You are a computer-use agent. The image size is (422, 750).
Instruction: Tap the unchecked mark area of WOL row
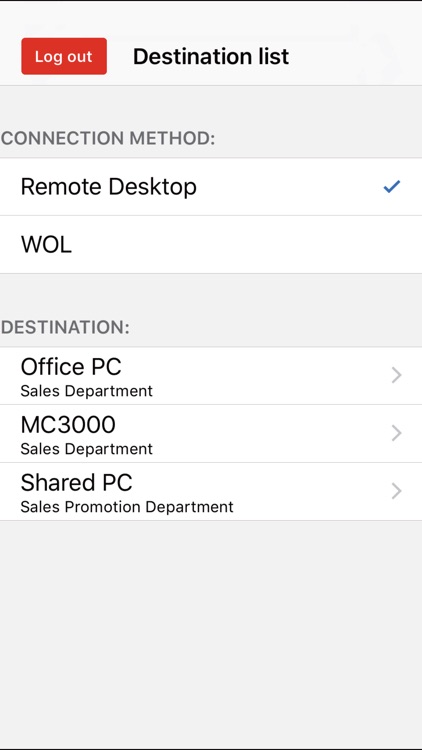391,245
